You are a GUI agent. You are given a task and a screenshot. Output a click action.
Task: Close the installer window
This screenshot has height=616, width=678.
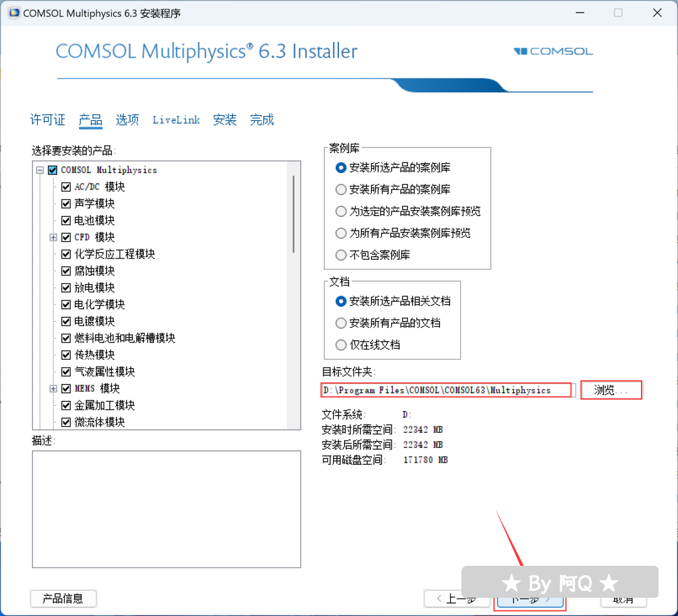click(x=657, y=13)
